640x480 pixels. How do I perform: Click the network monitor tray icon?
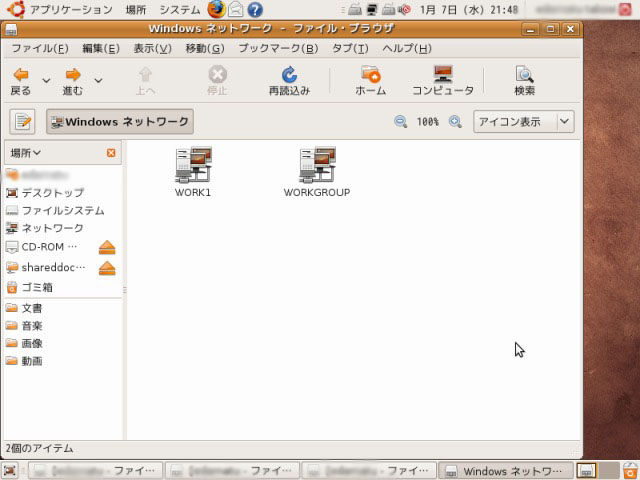click(x=372, y=9)
